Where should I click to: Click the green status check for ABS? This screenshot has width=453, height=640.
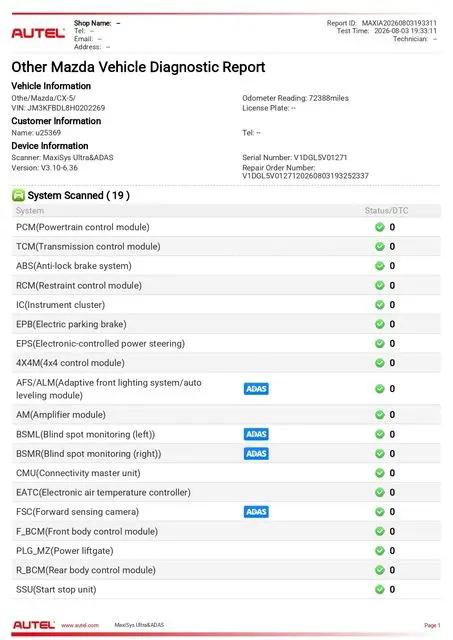380,266
